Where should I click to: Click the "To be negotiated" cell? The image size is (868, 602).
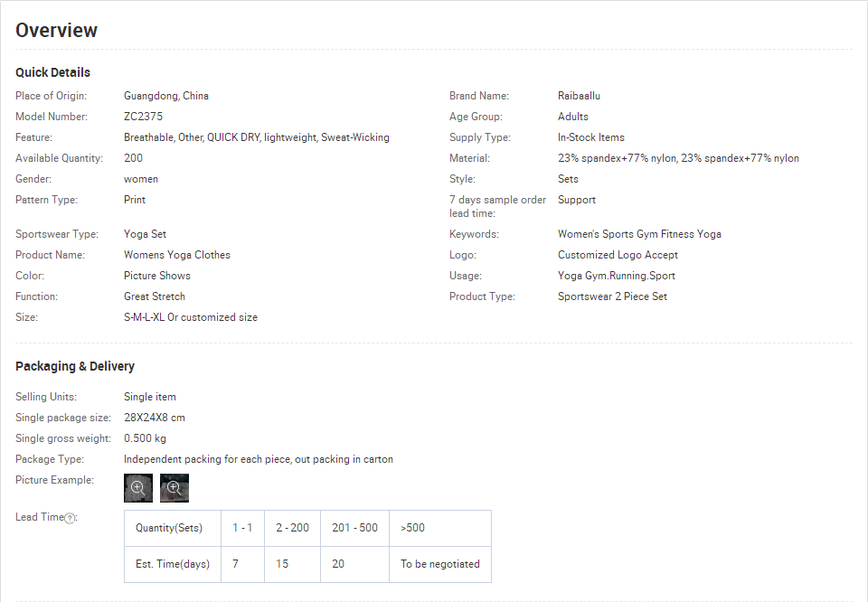(440, 564)
